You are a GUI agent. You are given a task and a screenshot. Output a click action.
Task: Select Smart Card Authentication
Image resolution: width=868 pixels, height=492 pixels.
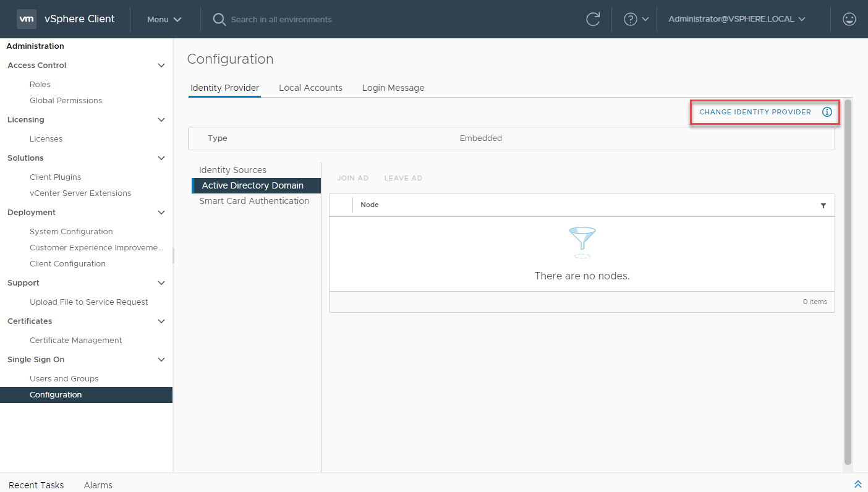[x=254, y=201]
